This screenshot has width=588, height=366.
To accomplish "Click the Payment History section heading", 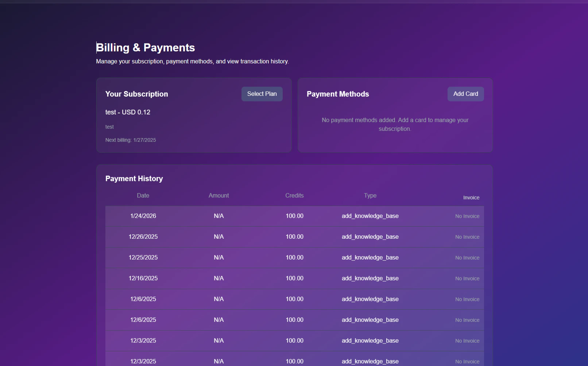I will (134, 178).
